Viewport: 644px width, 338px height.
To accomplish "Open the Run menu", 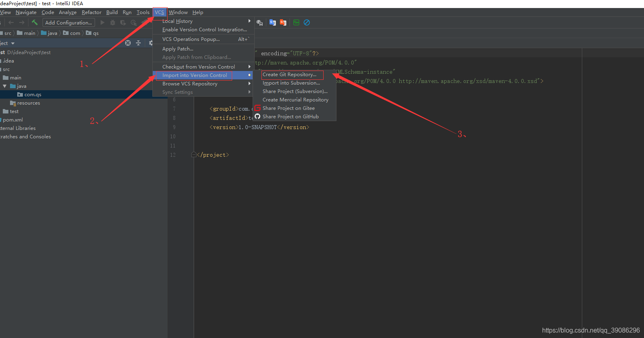I will 127,12.
